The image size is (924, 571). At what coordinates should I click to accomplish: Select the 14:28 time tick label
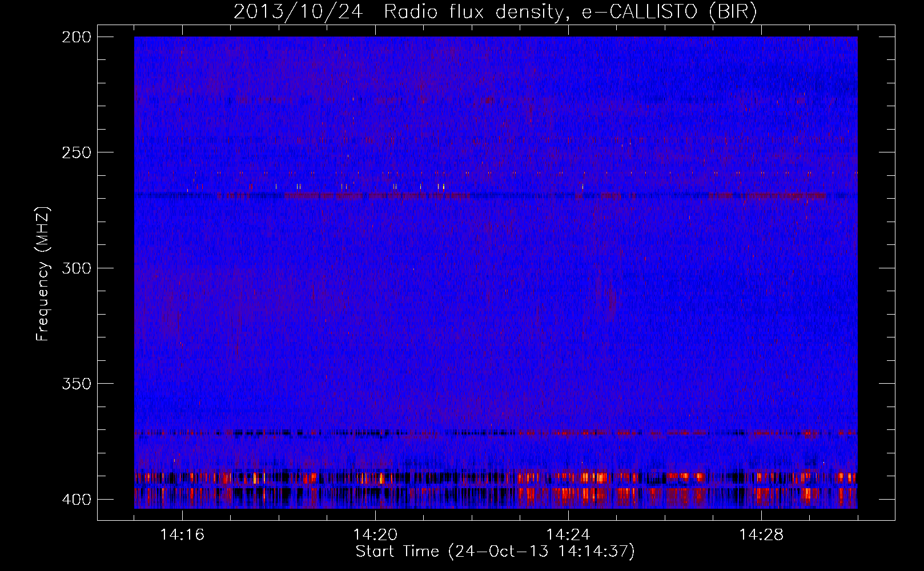click(761, 535)
